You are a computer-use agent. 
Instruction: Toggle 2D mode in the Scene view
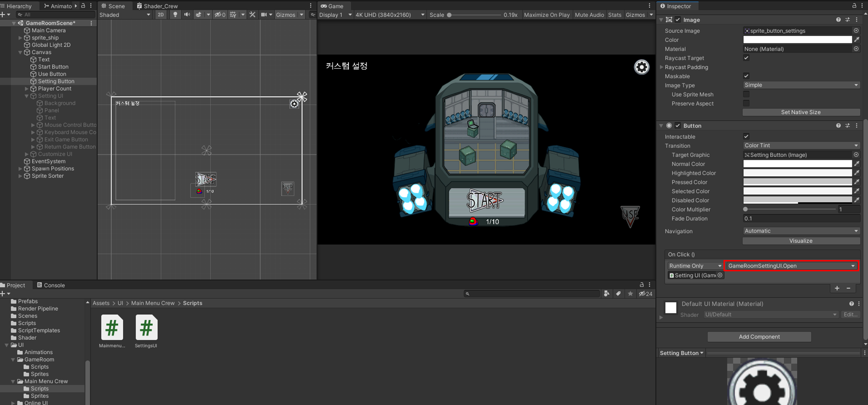coord(161,15)
